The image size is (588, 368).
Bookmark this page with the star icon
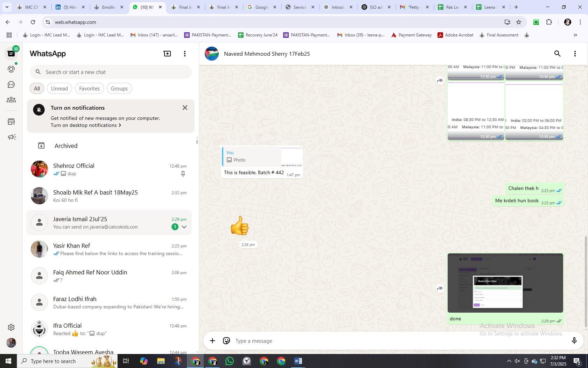point(519,22)
